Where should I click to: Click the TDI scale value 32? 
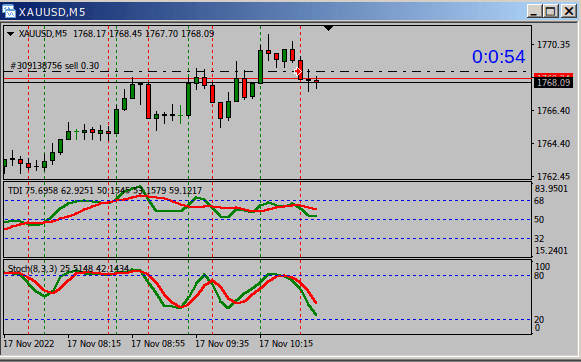[539, 239]
